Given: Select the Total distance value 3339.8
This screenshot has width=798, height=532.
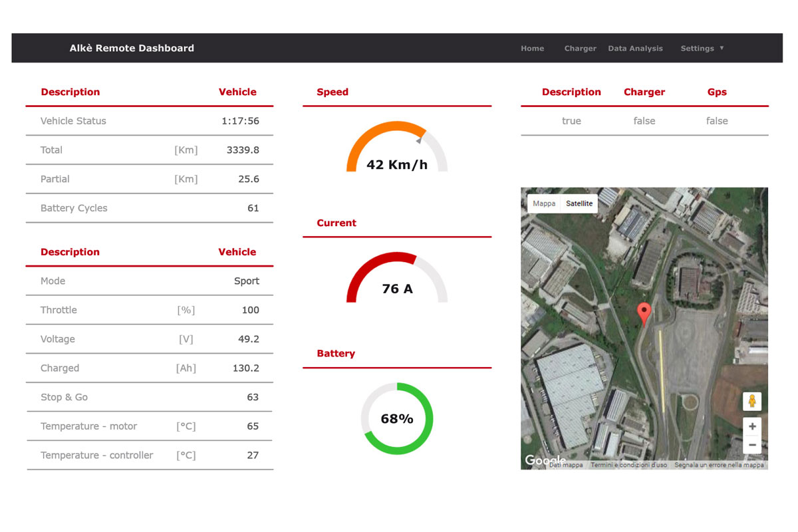Looking at the screenshot, I should click(x=243, y=150).
